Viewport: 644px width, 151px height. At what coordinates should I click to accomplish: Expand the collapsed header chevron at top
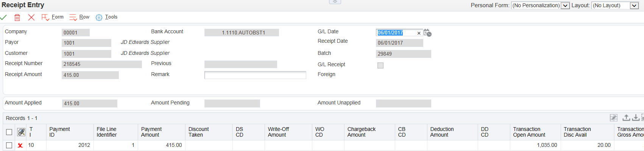click(x=335, y=2)
